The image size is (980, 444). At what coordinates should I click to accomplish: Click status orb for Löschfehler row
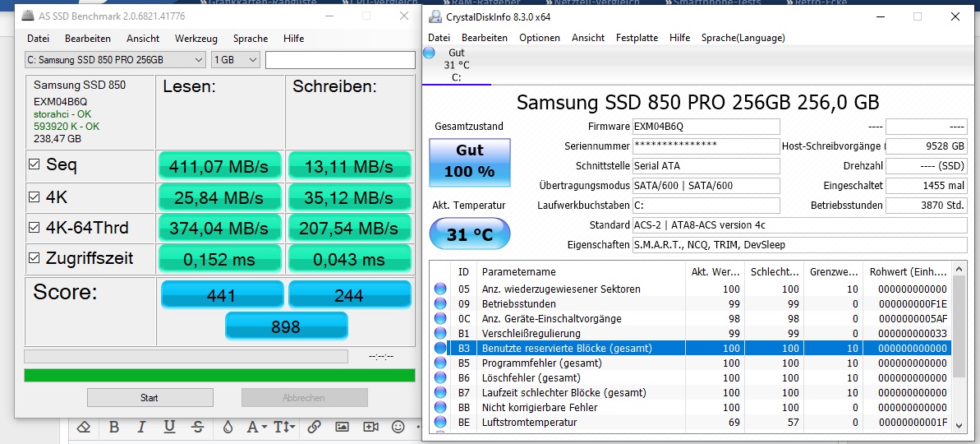tap(440, 377)
